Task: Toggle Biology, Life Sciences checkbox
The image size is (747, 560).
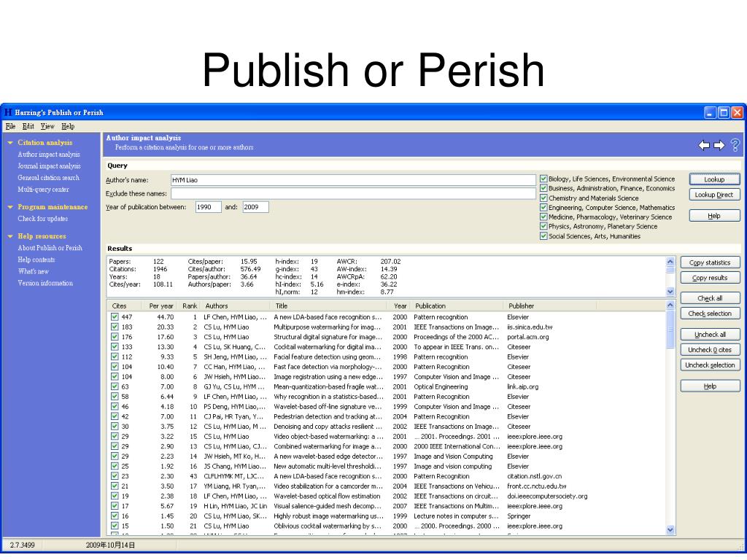Action: (543, 179)
